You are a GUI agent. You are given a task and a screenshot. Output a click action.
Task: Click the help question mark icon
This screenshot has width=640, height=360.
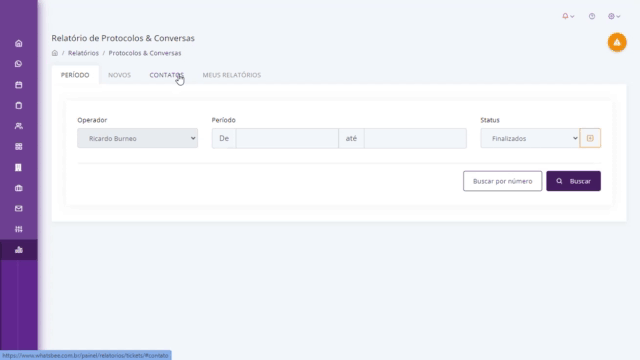coord(592,16)
